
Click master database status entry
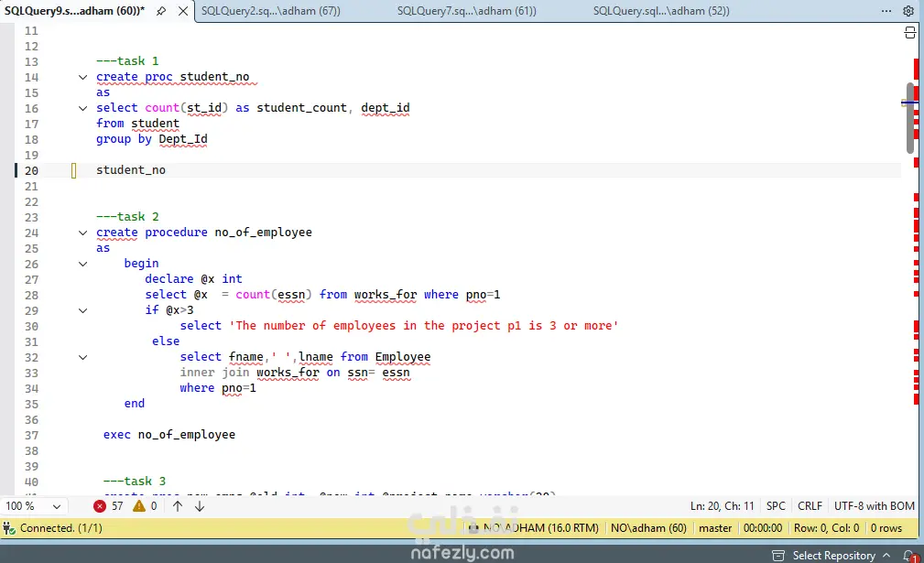point(715,528)
